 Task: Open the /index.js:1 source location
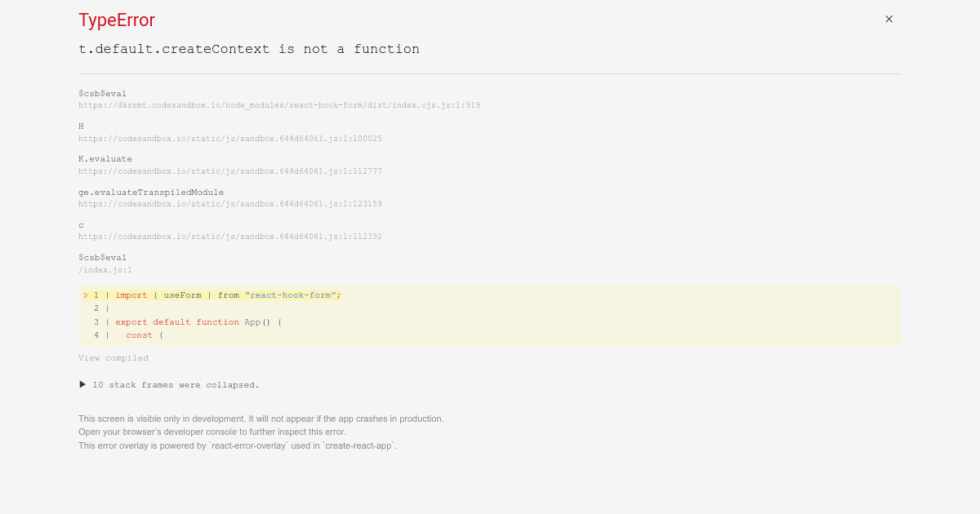(105, 270)
